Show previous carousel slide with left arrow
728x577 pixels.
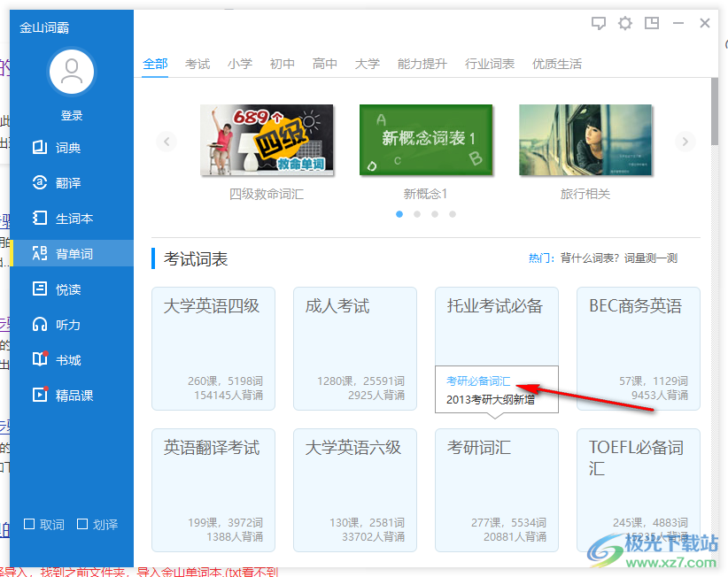tap(167, 141)
